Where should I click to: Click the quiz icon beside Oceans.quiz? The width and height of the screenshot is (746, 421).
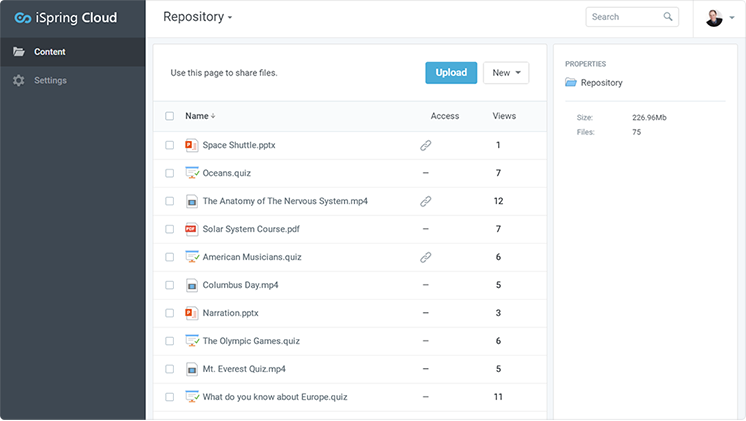[192, 173]
